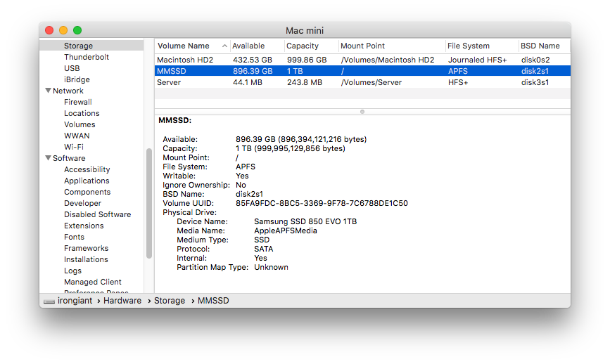Select Wi-Fi in the sidebar
The height and width of the screenshot is (364, 610).
(74, 147)
